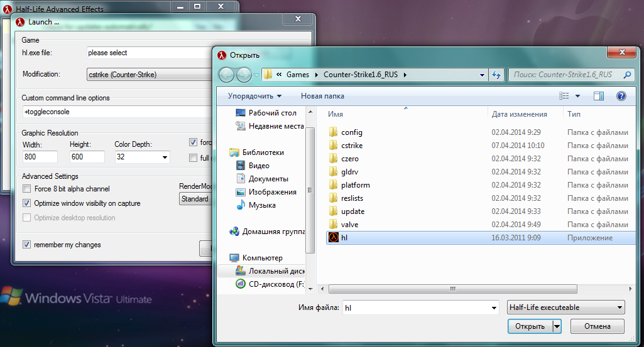The width and height of the screenshot is (644, 347).
Task: Toggle Force 8 bit alpha channel checkbox
Action: 26,189
